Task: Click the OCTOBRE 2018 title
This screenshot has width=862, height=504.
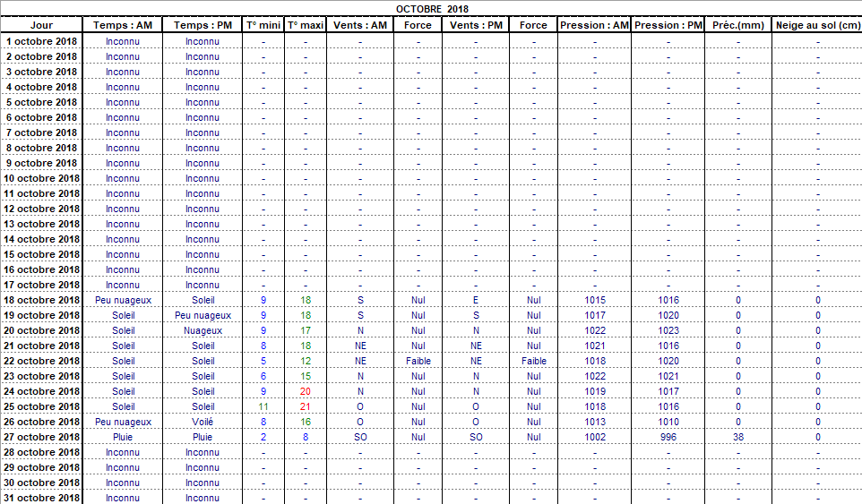Action: pos(432,9)
